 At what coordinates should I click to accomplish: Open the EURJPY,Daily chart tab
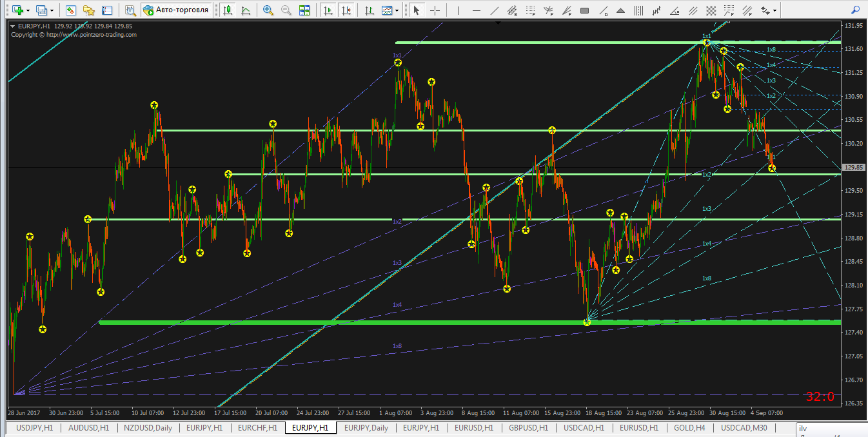[366, 427]
